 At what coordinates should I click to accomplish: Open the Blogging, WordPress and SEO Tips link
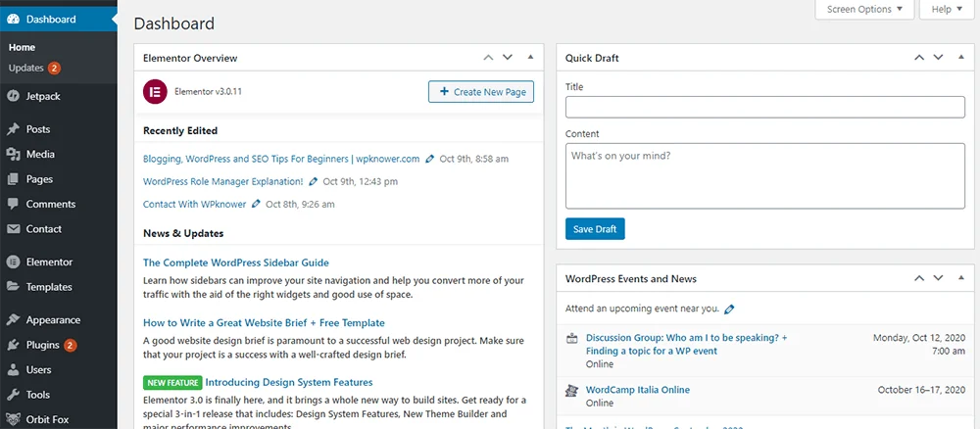tap(281, 160)
